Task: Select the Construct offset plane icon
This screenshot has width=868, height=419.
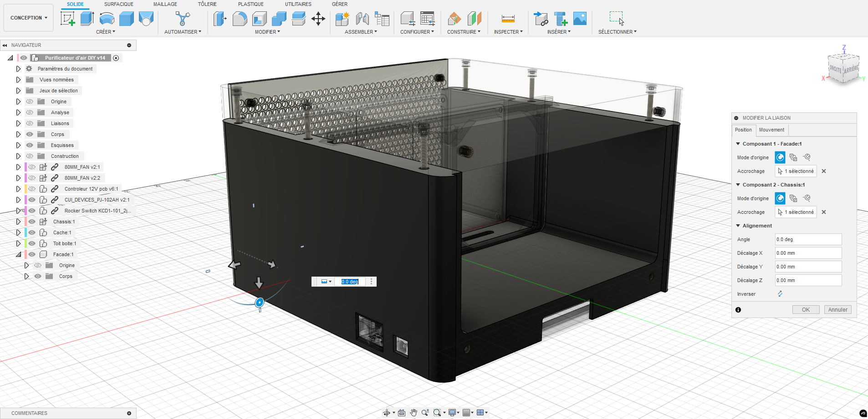Action: coord(454,19)
